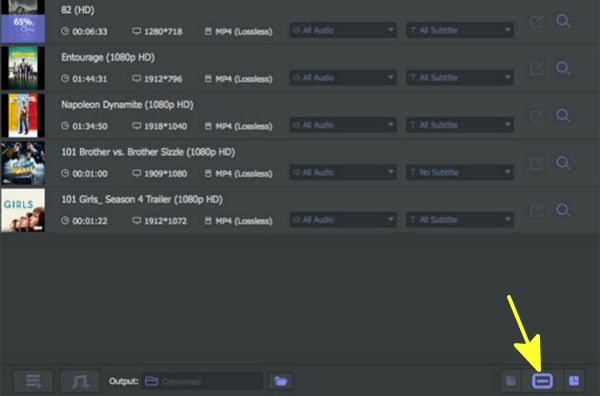Click the Output path field
This screenshot has width=600, height=396.
pyautogui.click(x=202, y=381)
